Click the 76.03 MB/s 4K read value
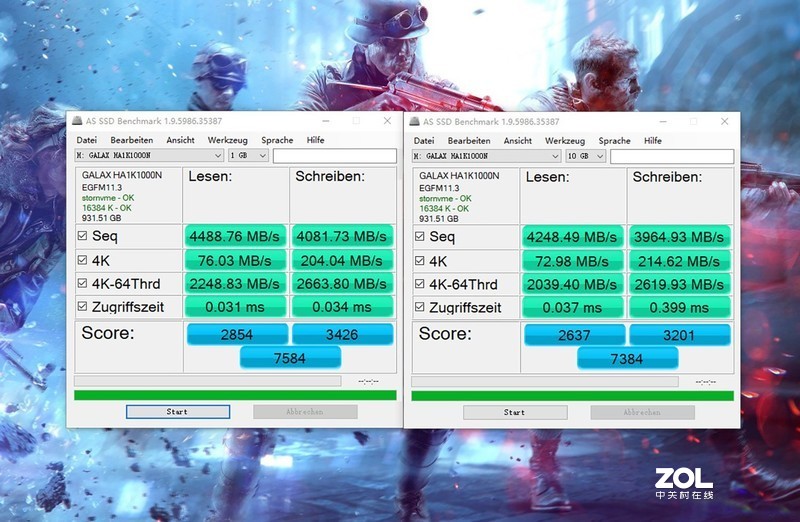Image resolution: width=800 pixels, height=522 pixels. click(x=235, y=260)
